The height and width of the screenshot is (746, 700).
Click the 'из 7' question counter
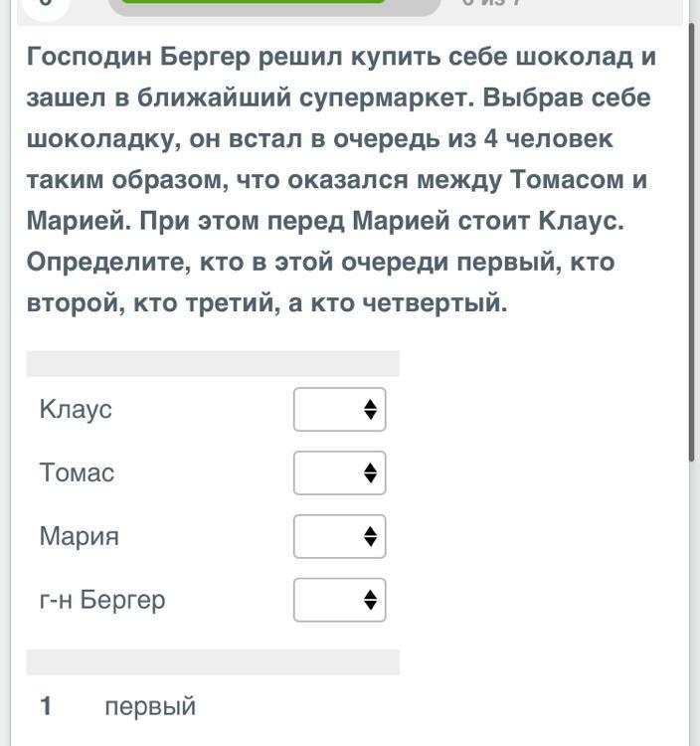[x=492, y=4]
